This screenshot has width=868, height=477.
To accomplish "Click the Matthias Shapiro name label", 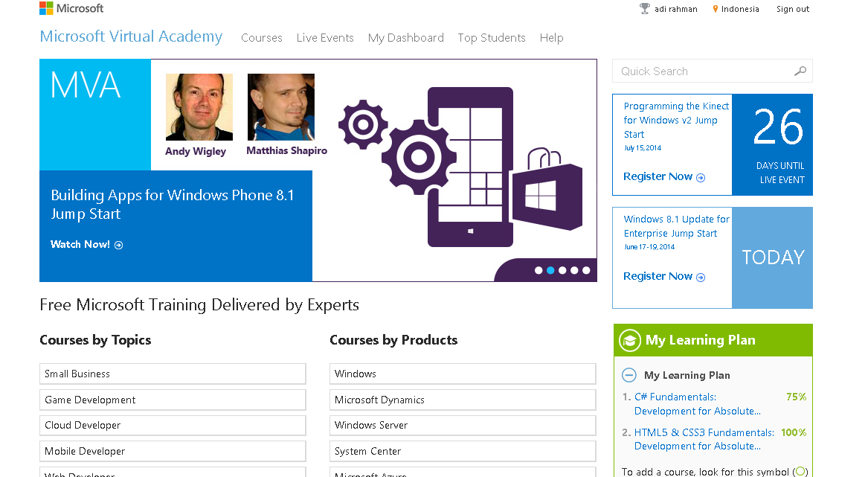I will pos(287,150).
